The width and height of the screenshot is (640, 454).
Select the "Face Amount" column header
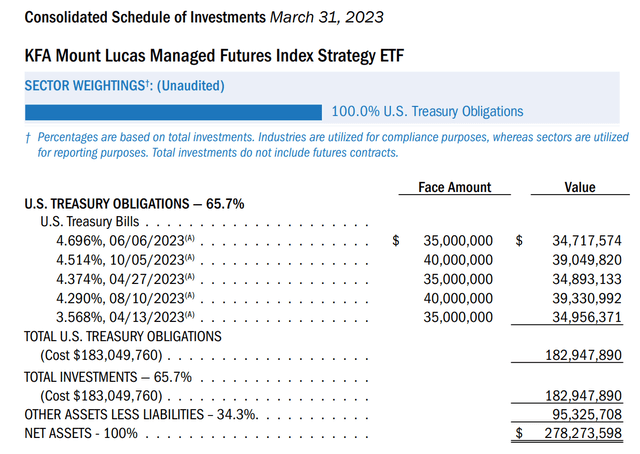pos(455,187)
